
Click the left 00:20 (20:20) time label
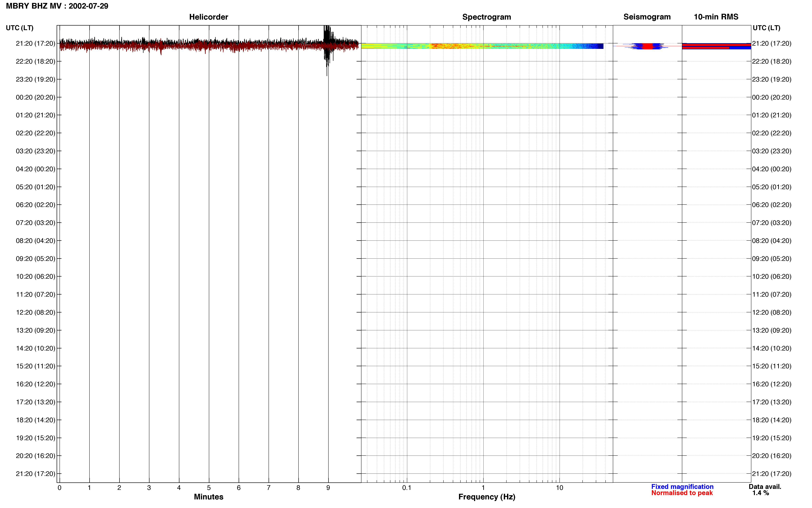[x=35, y=97]
